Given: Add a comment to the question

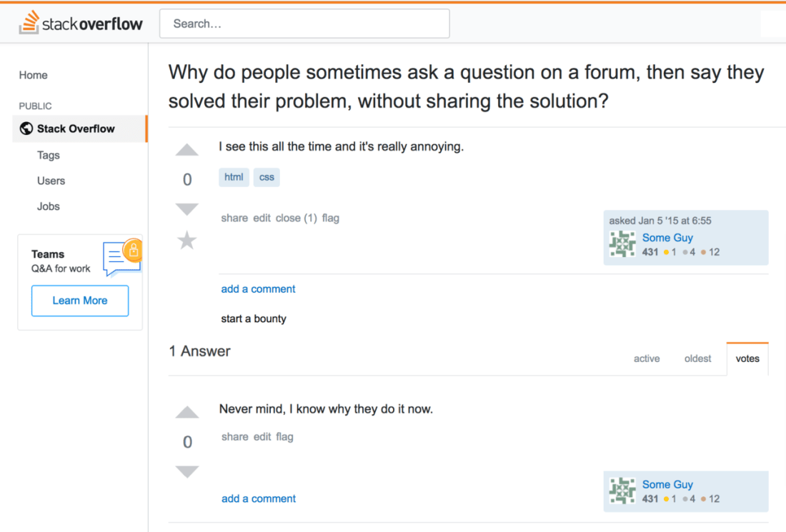Looking at the screenshot, I should click(x=258, y=289).
